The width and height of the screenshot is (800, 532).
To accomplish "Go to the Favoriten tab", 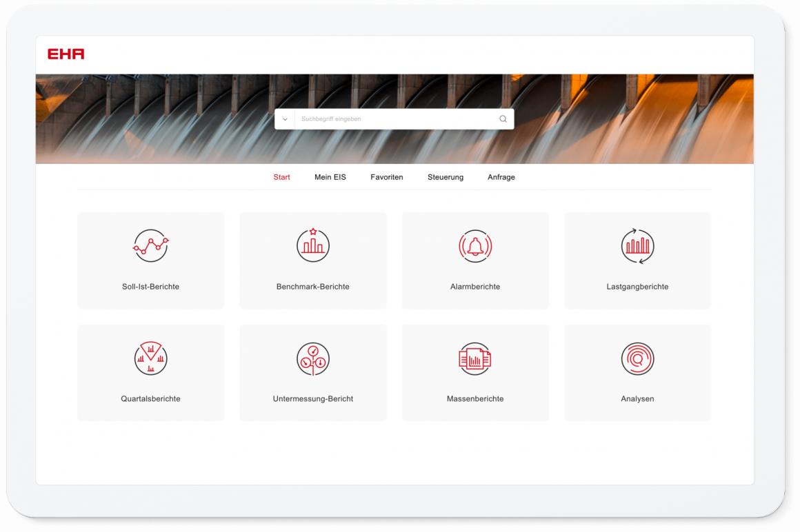I will pos(386,177).
